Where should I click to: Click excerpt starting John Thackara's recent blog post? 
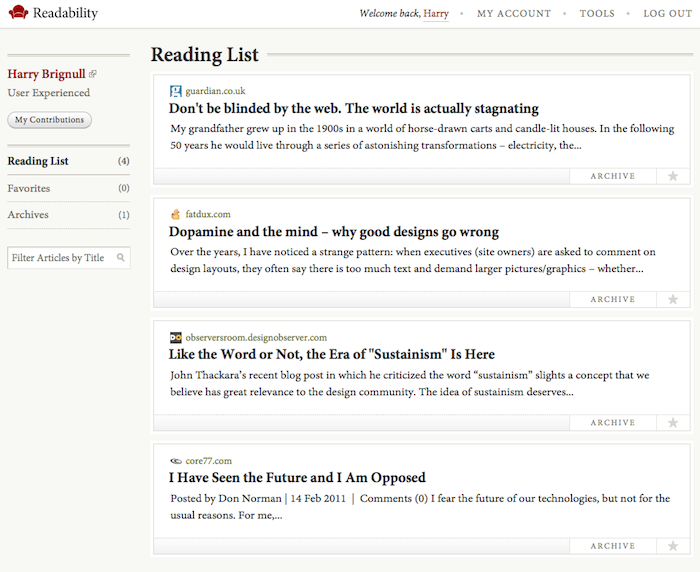pos(410,384)
